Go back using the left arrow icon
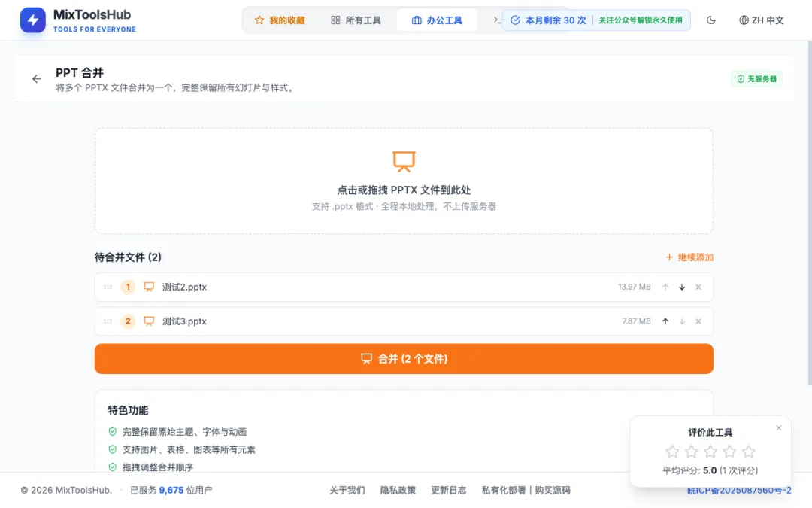Image resolution: width=812 pixels, height=508 pixels. (x=36, y=79)
